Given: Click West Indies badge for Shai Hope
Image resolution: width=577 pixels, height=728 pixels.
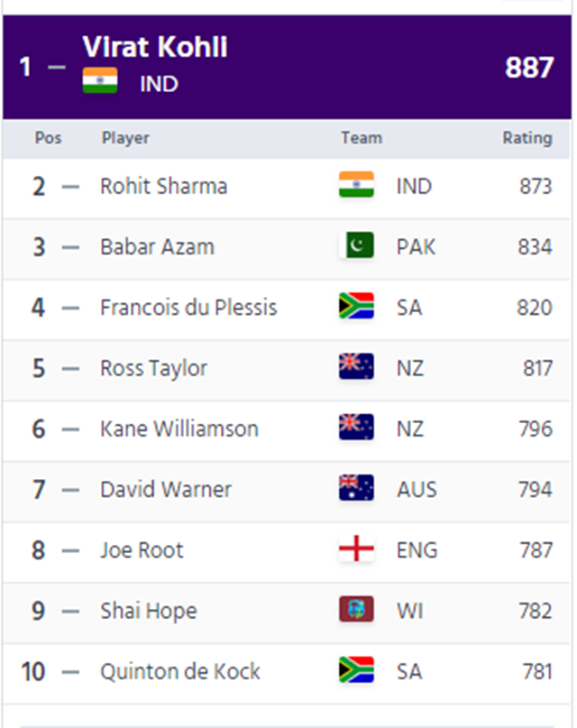Looking at the screenshot, I should point(356,609).
